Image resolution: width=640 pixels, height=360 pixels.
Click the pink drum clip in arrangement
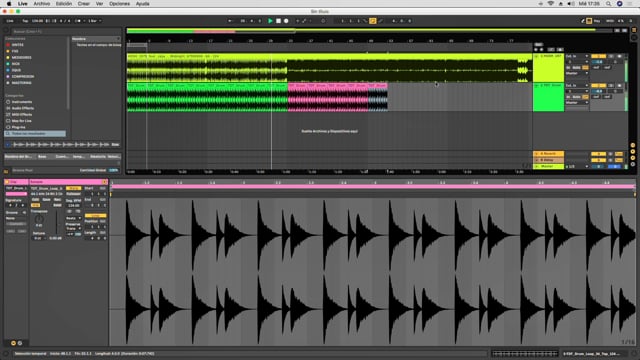click(x=328, y=97)
